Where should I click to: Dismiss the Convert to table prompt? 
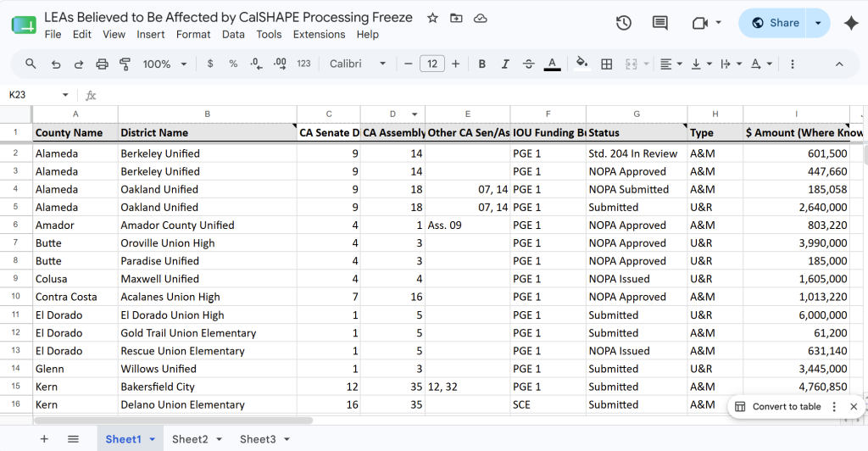click(x=854, y=407)
